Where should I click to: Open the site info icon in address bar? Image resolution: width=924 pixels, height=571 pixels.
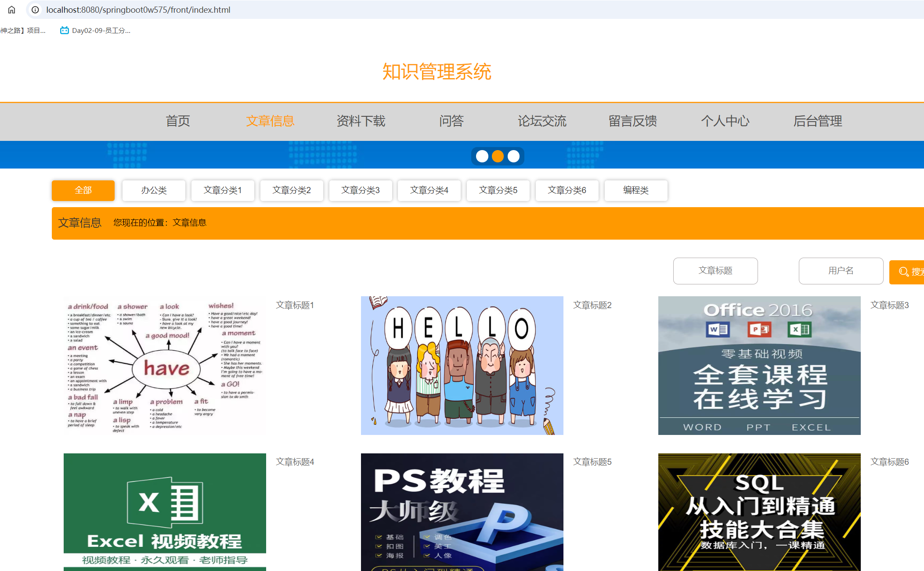pyautogui.click(x=35, y=10)
